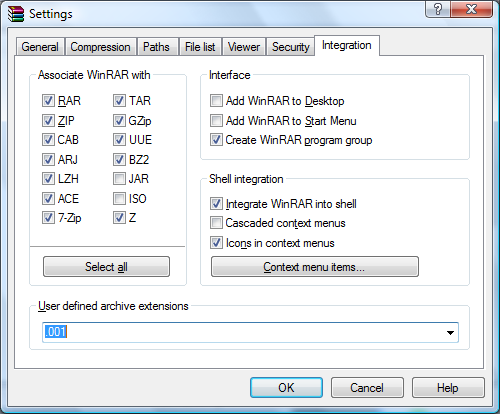The image size is (500, 414).
Task: Switch to the General tab
Action: 40,47
